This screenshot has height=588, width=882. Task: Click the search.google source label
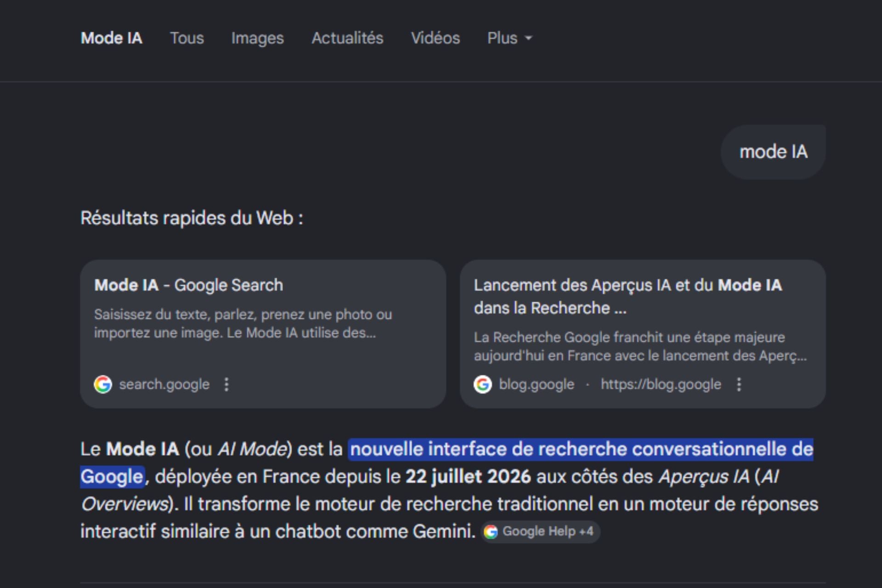point(164,384)
